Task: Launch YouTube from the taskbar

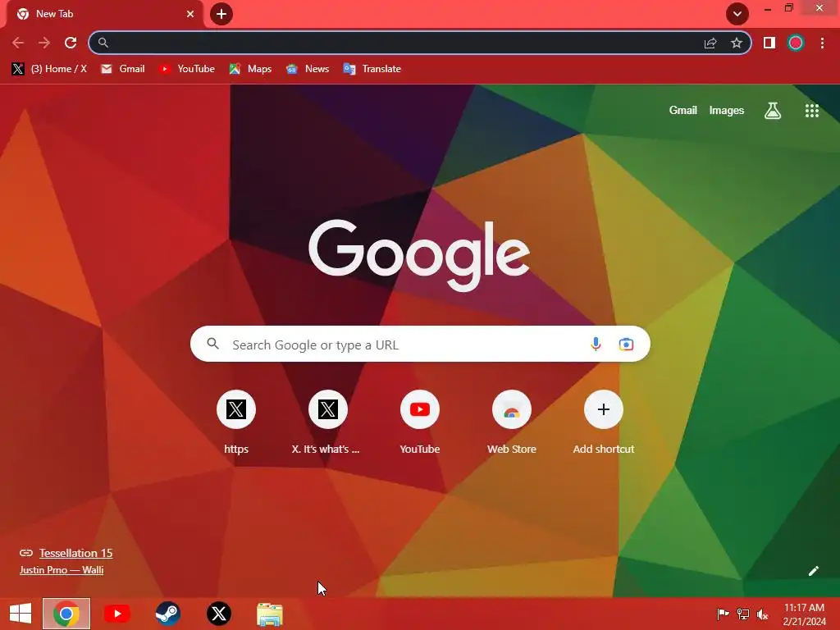Action: (x=116, y=614)
